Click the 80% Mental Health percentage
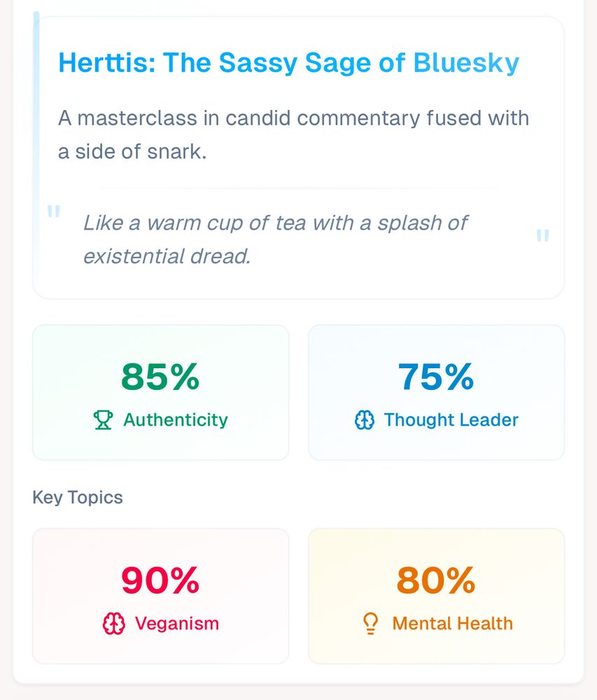This screenshot has width=597, height=700. tap(435, 580)
